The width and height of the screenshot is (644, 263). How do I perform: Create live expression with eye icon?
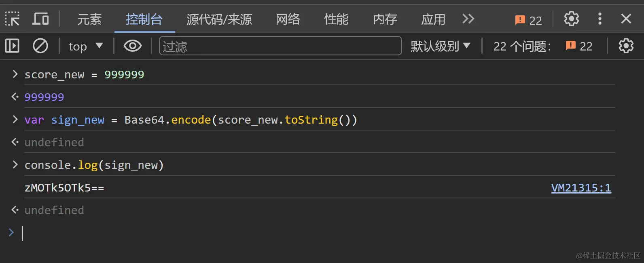132,46
